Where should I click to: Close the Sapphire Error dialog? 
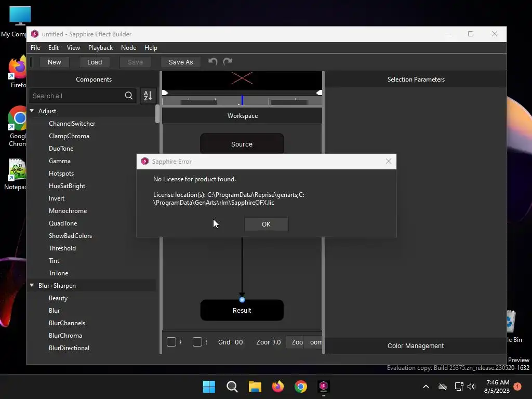click(389, 162)
